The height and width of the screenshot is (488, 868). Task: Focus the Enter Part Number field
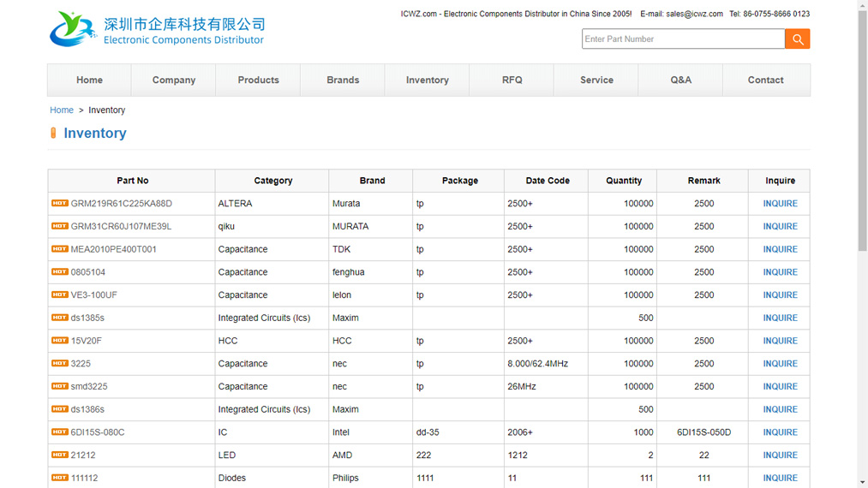tap(683, 39)
